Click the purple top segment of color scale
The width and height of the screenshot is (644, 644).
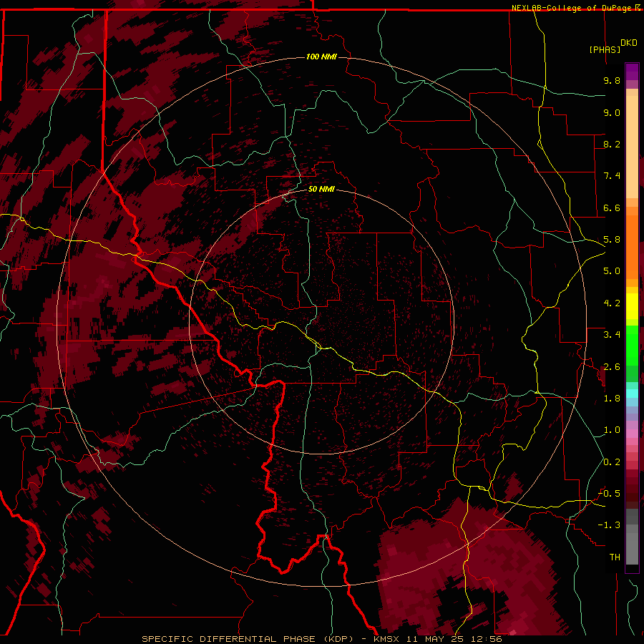pos(632,72)
